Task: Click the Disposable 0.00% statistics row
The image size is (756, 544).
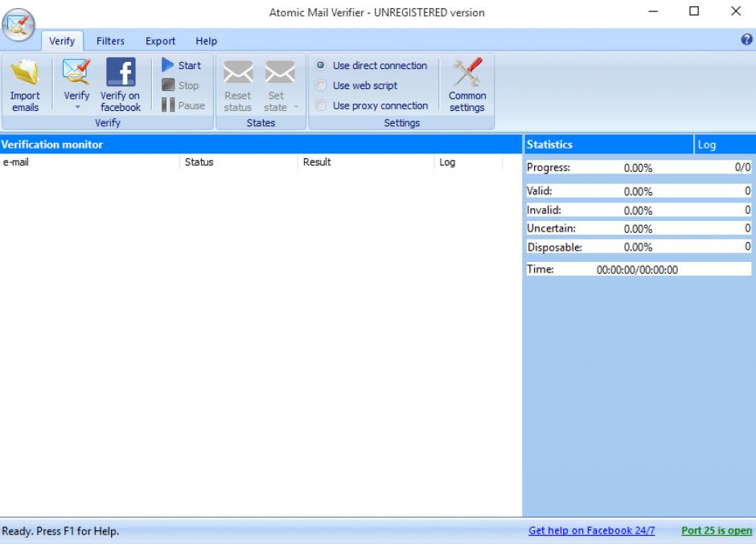Action: coord(639,247)
